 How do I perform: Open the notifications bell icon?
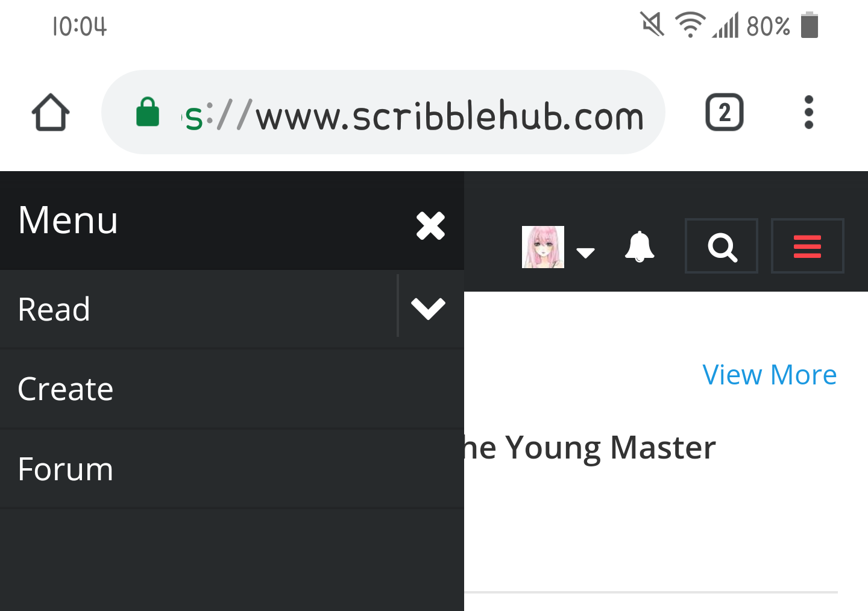640,246
